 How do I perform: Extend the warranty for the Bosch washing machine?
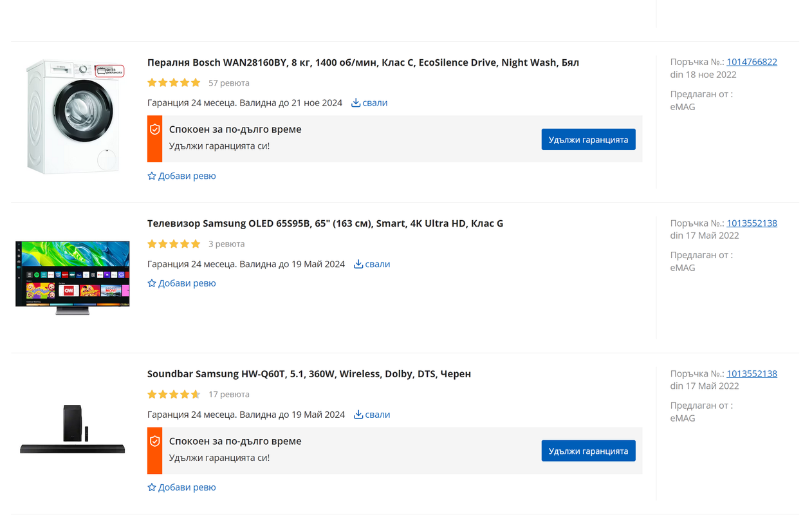(x=588, y=139)
